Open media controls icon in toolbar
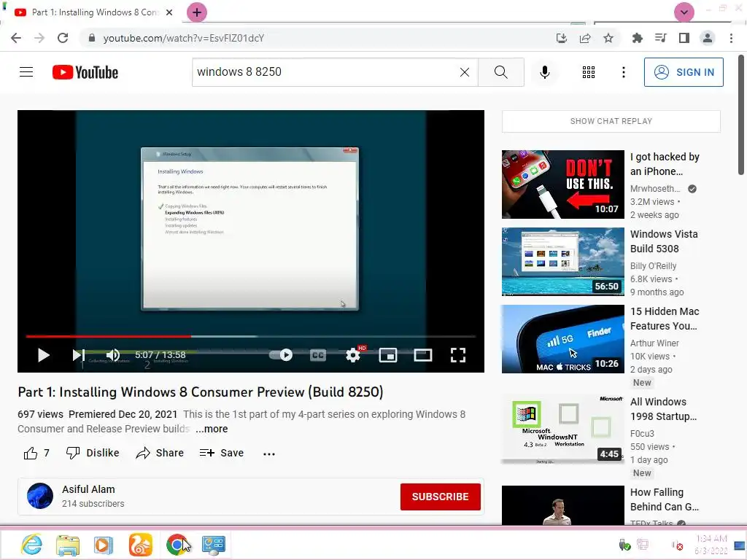 click(660, 38)
